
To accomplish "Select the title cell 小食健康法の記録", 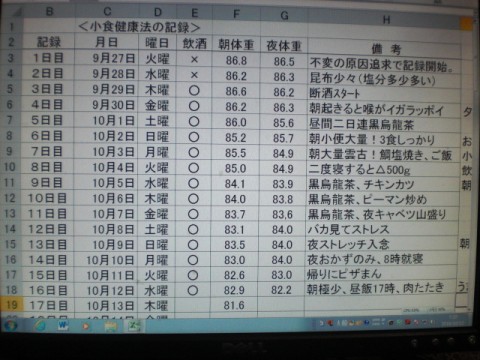I will (x=140, y=27).
